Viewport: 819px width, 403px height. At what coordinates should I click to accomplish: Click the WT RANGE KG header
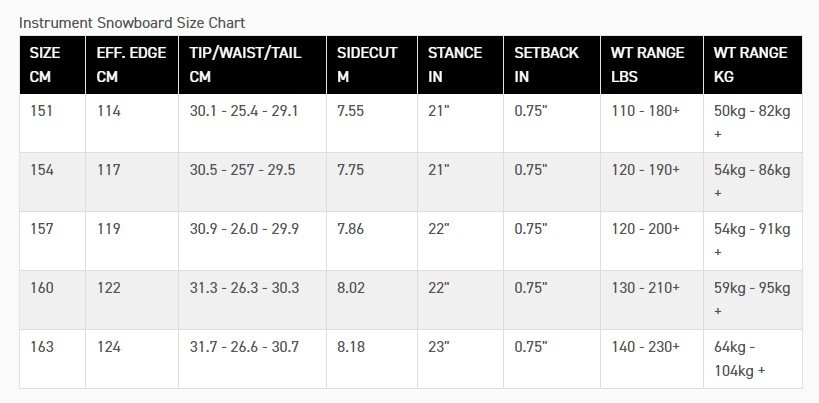753,65
